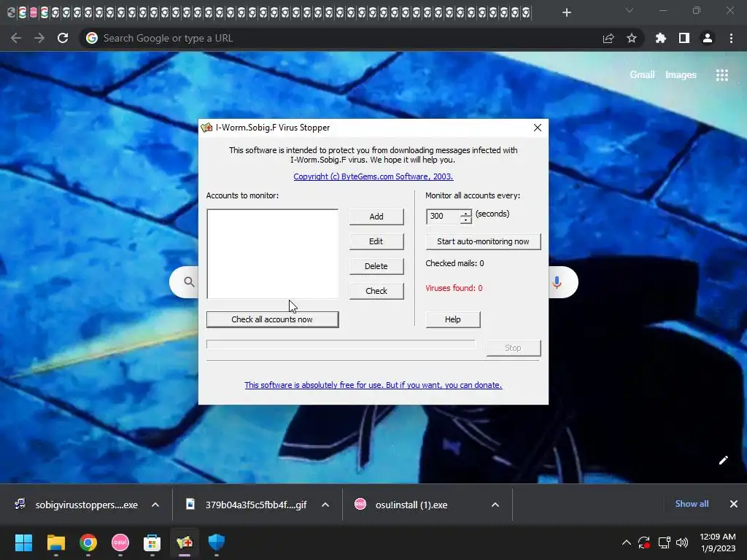Open the ByteGems.com copyright link

pos(373,176)
